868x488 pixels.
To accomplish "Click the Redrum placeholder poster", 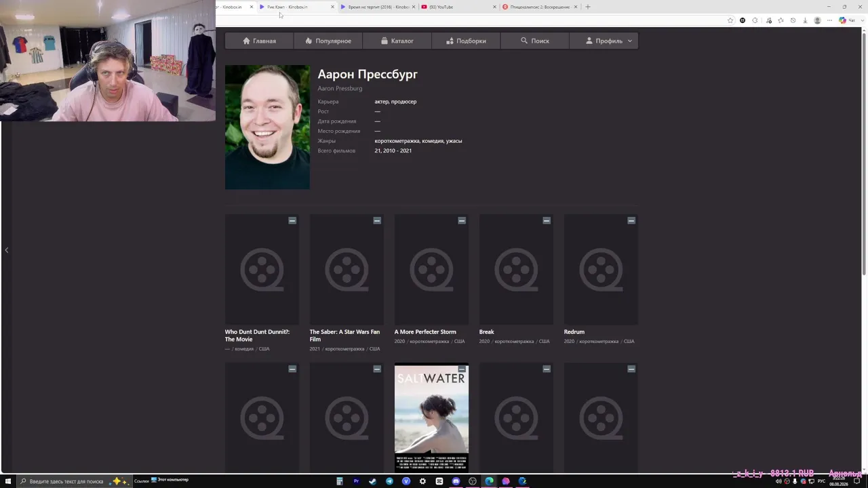I will pyautogui.click(x=601, y=270).
